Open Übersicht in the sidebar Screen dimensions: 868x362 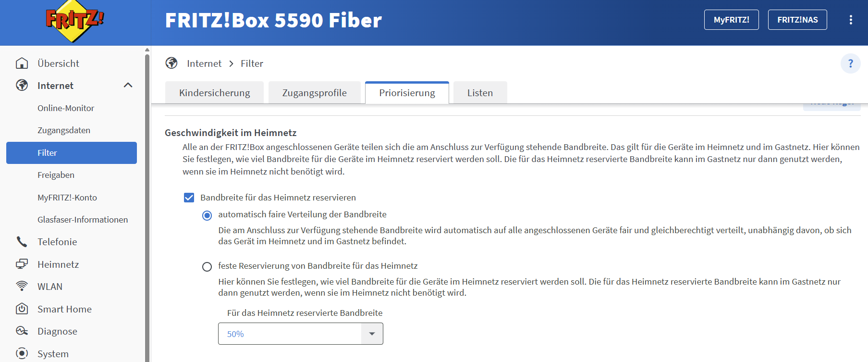(x=58, y=63)
